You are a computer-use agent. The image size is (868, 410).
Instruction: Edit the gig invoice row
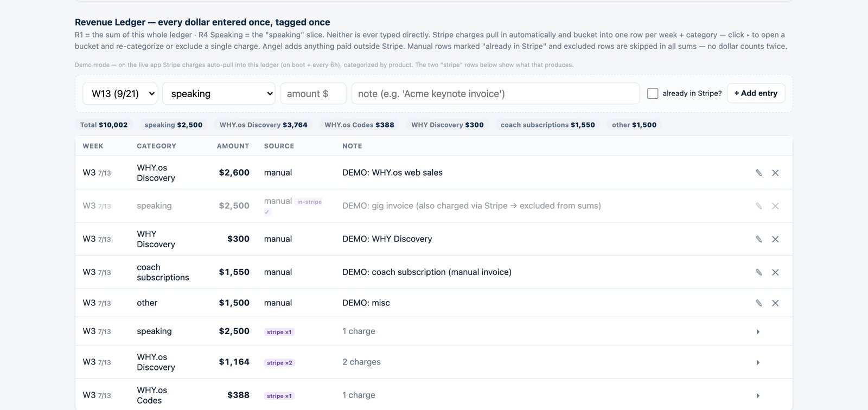[x=758, y=206]
